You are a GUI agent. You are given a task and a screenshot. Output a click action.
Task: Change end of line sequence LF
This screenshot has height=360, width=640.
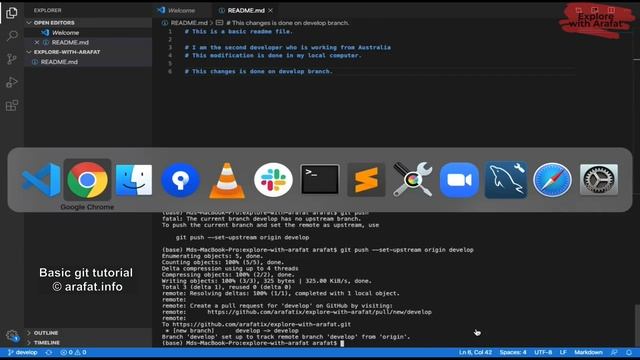(x=563, y=352)
